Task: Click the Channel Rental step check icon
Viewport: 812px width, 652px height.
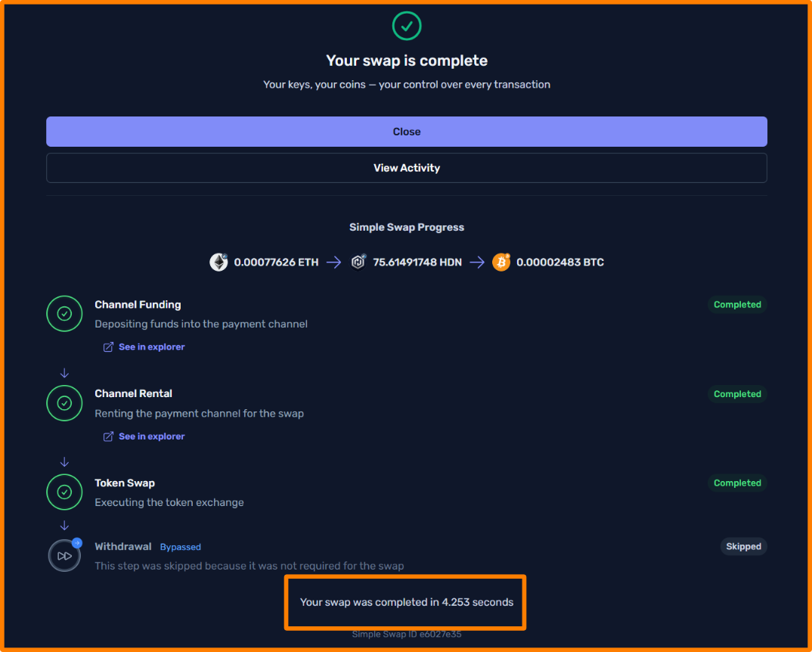Action: [64, 403]
